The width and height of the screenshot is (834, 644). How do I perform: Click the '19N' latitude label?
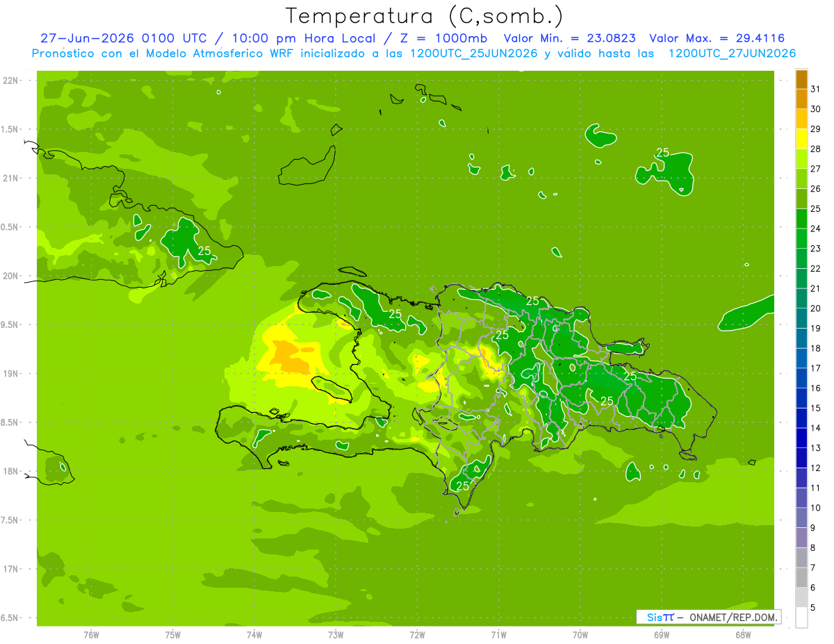10,373
